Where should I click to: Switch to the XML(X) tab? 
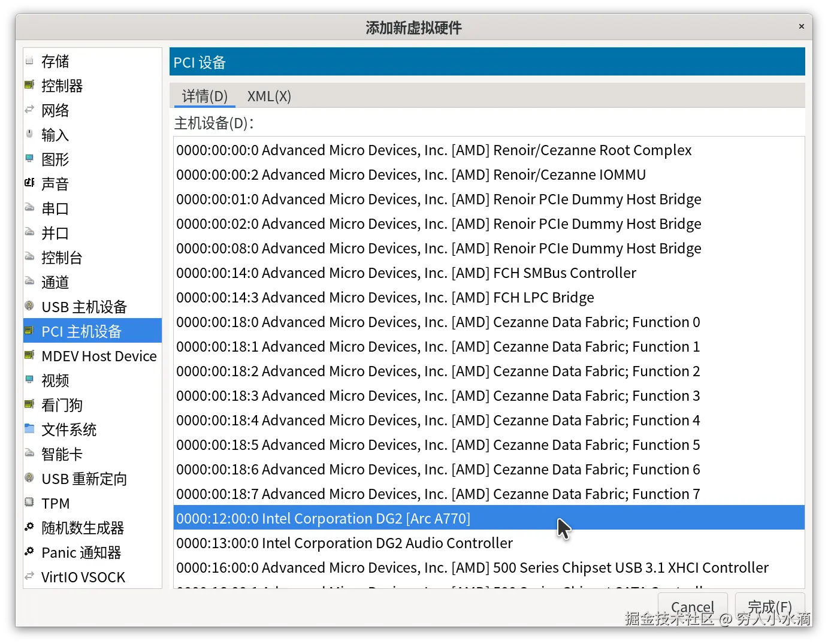coord(269,96)
